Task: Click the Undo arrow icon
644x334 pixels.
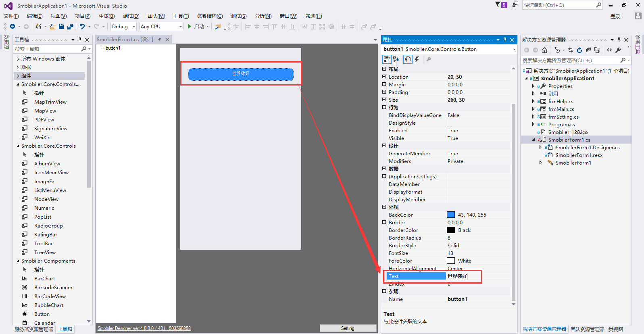Action: 82,27
